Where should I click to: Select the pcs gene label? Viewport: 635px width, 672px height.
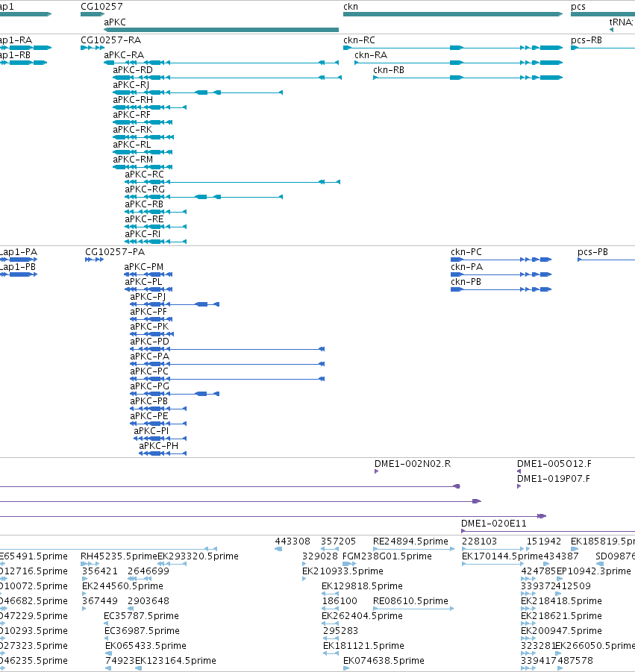[x=578, y=7]
